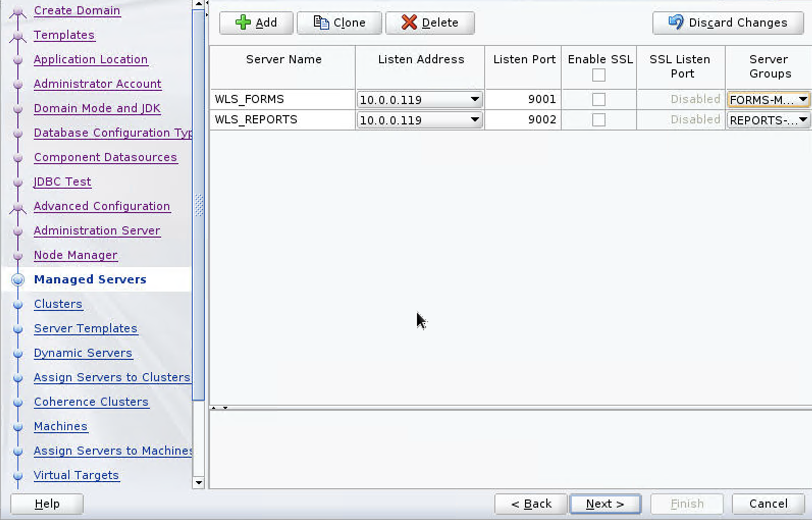
Task: Toggle Enable SSL header checkbox
Action: (x=598, y=75)
